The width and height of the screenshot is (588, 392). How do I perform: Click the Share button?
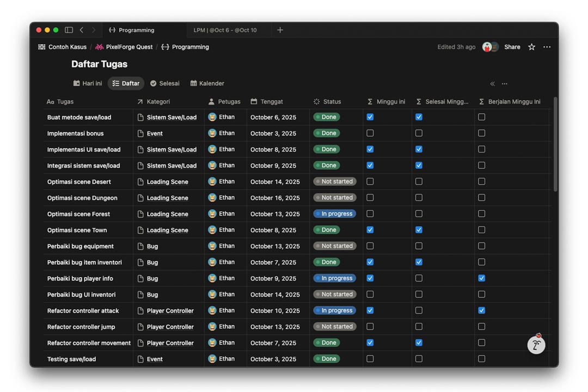coord(512,47)
